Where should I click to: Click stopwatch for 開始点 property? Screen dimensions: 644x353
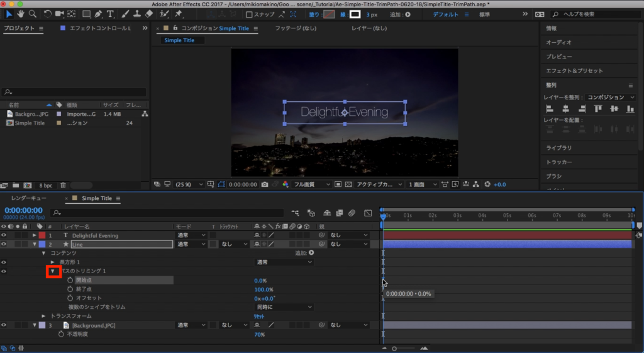[x=70, y=281]
